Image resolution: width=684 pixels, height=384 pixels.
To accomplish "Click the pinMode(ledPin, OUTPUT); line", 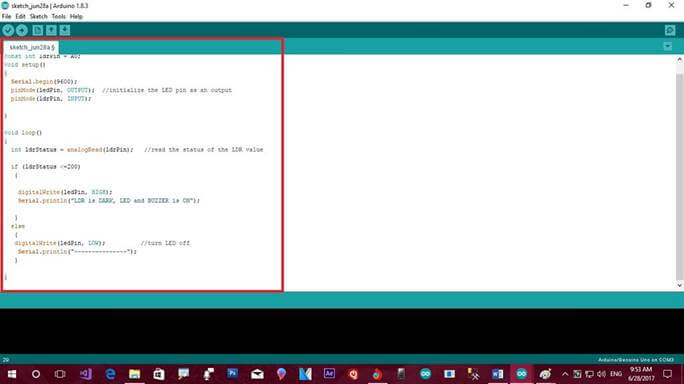I will click(53, 90).
